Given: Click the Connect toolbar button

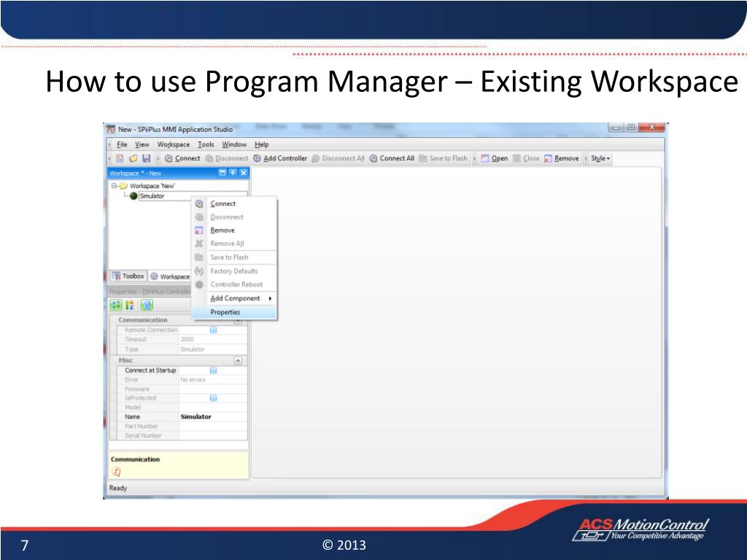Looking at the screenshot, I should 182,158.
